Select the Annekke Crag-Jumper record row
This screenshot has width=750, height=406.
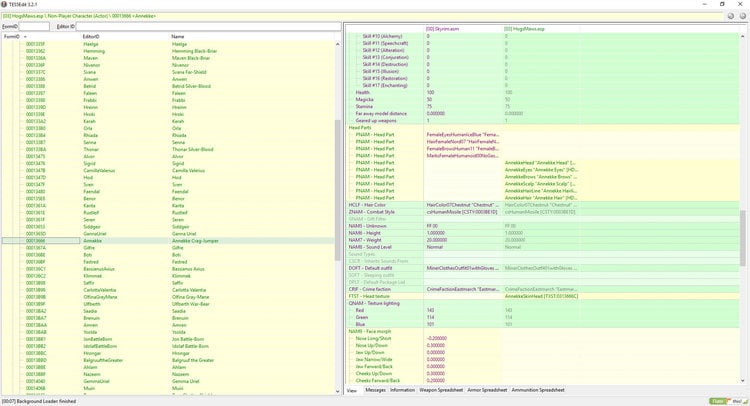tap(168, 241)
